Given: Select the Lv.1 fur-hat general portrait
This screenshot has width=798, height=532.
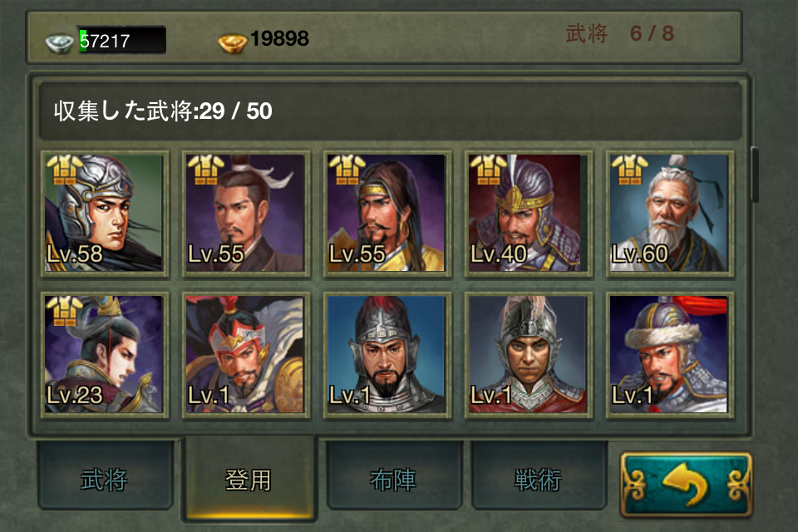Looking at the screenshot, I should [670, 355].
